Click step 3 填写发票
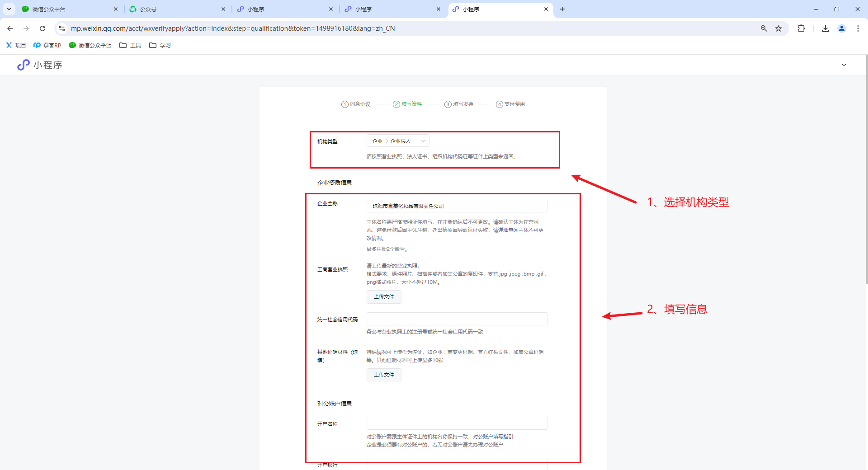Viewport: 868px width, 470px height. 459,104
